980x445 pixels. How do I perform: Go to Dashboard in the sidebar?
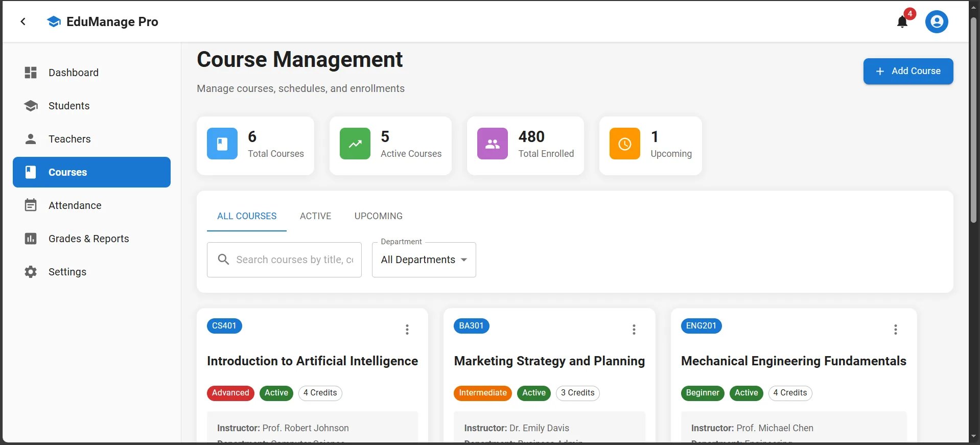pyautogui.click(x=91, y=73)
